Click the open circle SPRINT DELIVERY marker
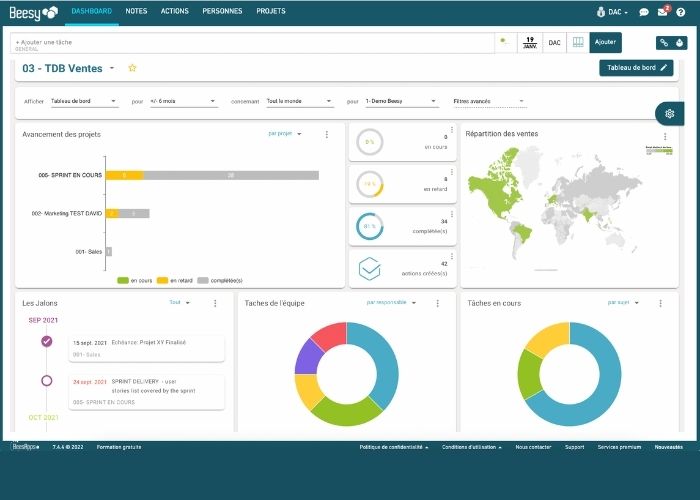700x500 pixels. coord(46,381)
